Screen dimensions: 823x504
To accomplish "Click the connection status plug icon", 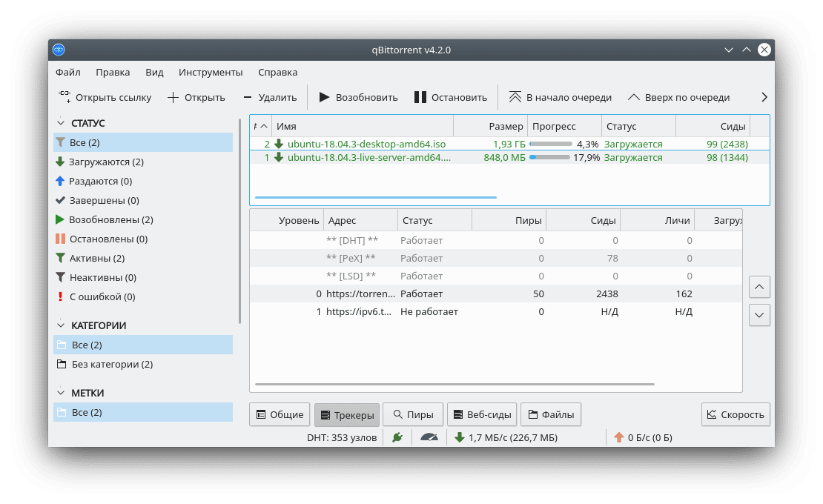I will point(397,437).
